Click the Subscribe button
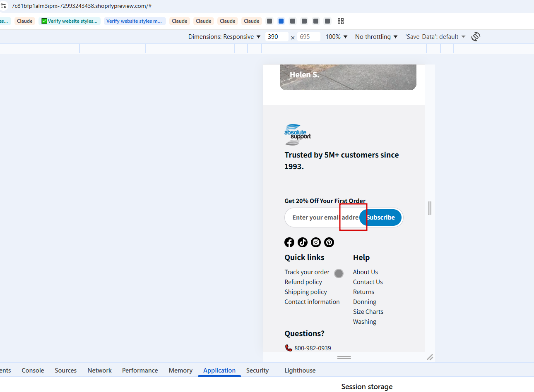Image resolution: width=534 pixels, height=392 pixels. [380, 218]
